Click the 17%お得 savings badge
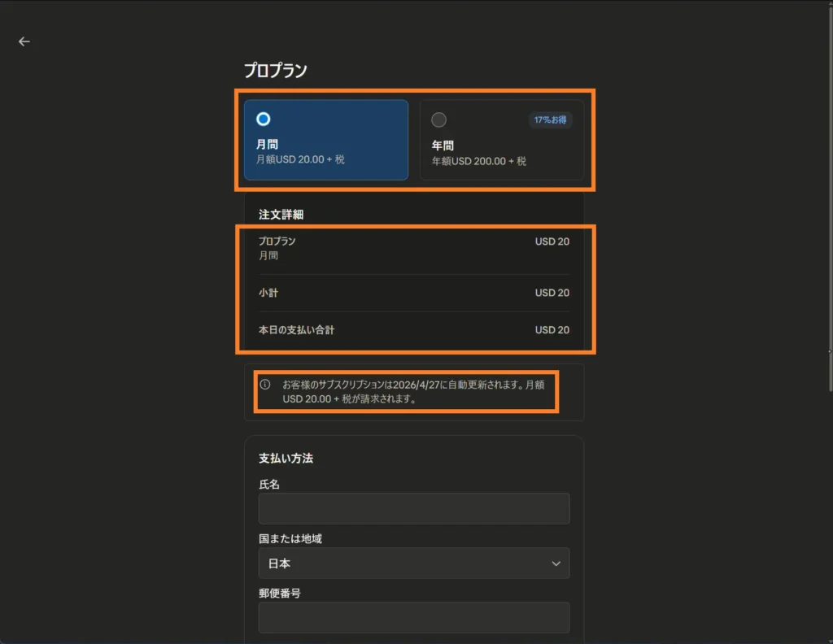This screenshot has width=833, height=644. pos(550,119)
